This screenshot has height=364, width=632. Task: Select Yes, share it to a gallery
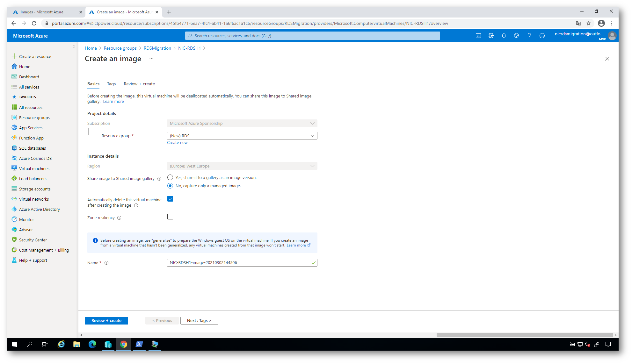[170, 177]
